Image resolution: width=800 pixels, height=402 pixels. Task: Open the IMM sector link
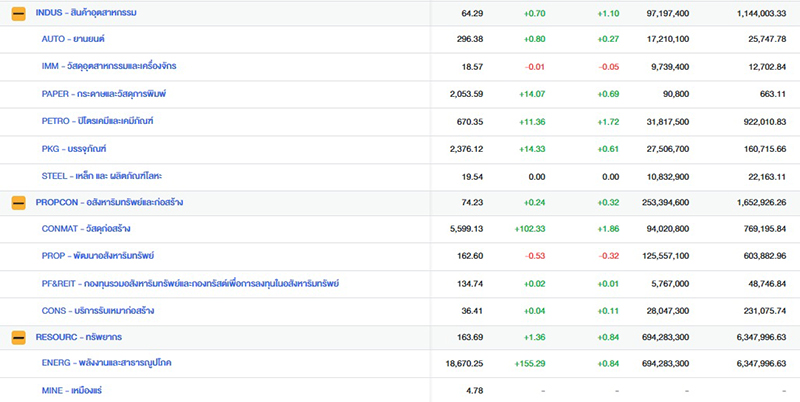(110, 66)
